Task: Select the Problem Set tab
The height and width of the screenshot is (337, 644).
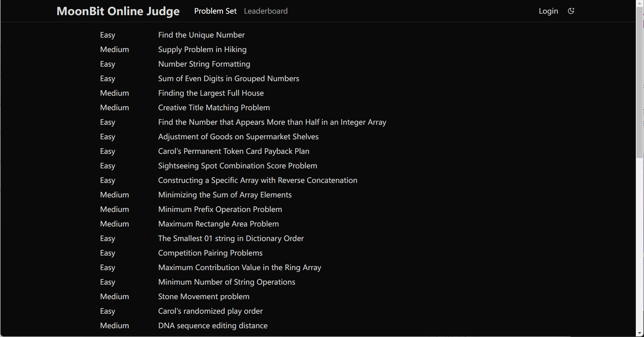Action: coord(215,11)
